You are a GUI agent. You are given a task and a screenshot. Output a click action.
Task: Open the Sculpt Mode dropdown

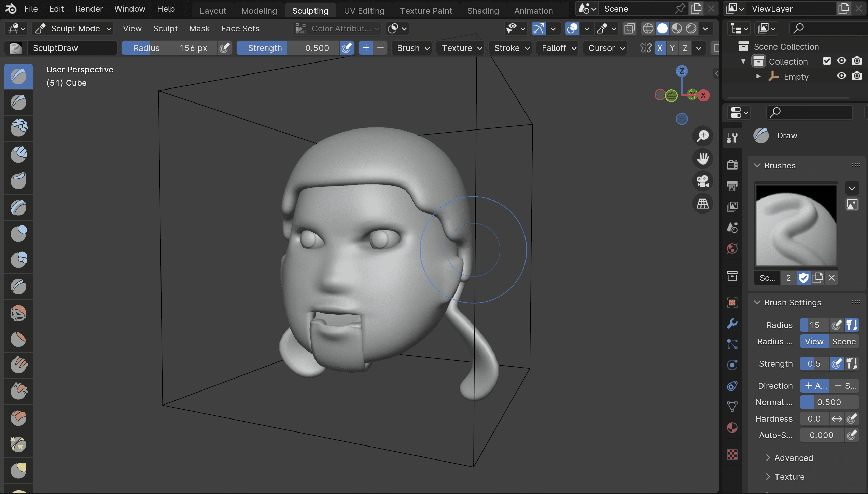pyautogui.click(x=73, y=29)
